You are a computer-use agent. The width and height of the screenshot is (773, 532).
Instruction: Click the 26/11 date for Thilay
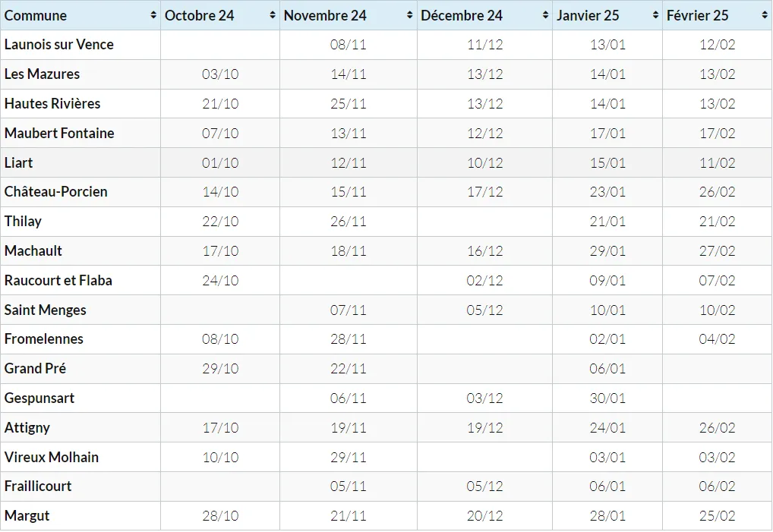(349, 222)
